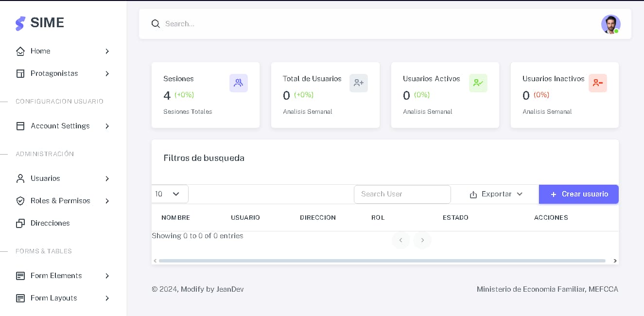Click the horizontal table scrollbar
The image size is (644, 316).
[x=382, y=261]
